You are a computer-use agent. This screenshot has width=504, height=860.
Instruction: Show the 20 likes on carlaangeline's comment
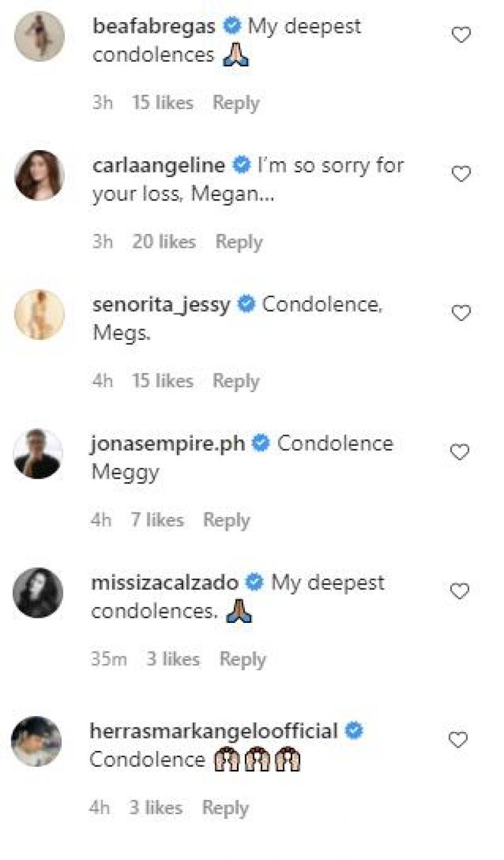pyautogui.click(x=164, y=242)
